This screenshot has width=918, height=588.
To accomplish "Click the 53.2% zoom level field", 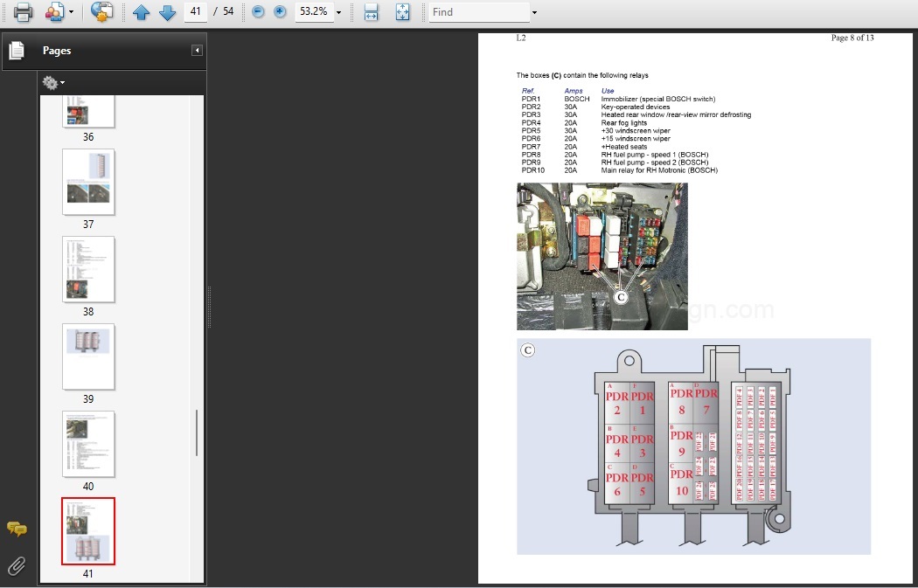I will (x=315, y=11).
